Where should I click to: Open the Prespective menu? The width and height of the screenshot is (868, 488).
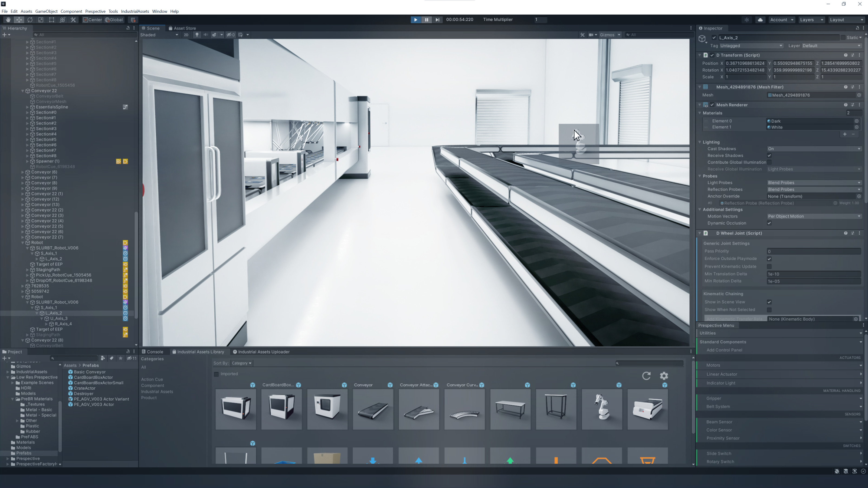click(95, 11)
